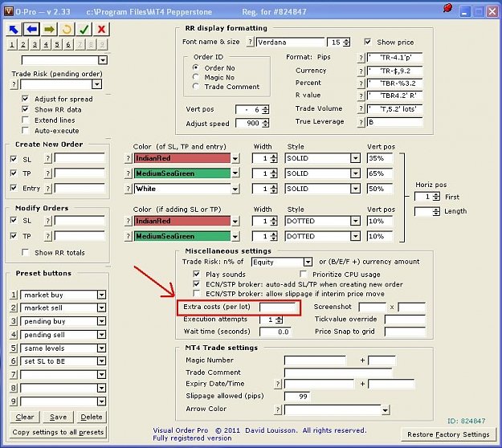
Task: Click the green checkmark apply icon
Action: coord(84,30)
